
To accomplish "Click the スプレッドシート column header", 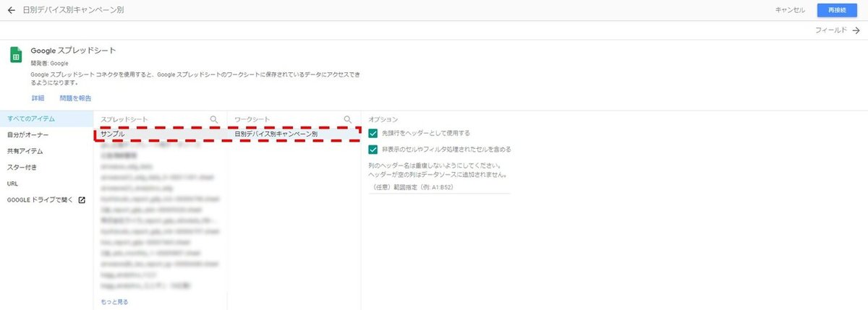I will [124, 119].
